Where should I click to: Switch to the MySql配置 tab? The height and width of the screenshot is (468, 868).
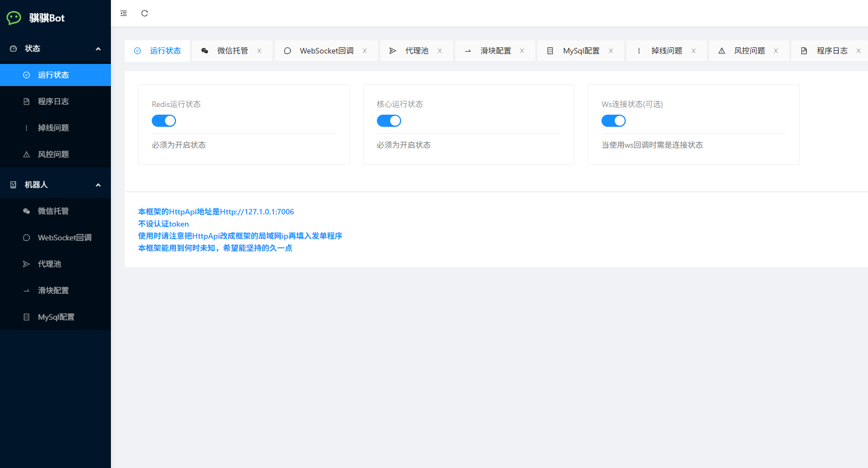tap(581, 51)
